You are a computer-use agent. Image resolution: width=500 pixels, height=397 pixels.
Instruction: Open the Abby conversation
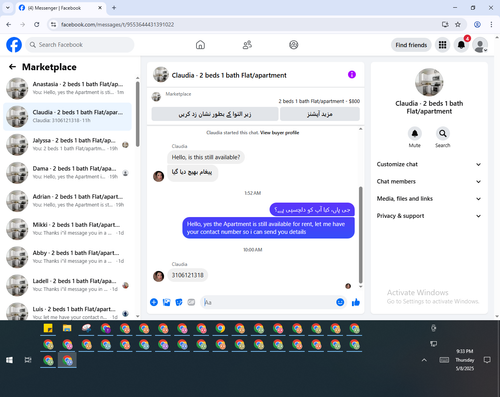coord(67,257)
